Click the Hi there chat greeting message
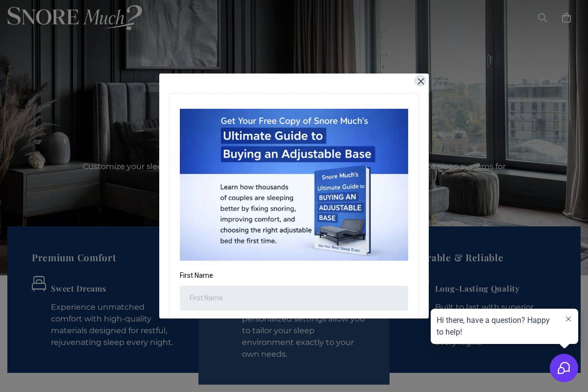The image size is (588, 392). 493,326
